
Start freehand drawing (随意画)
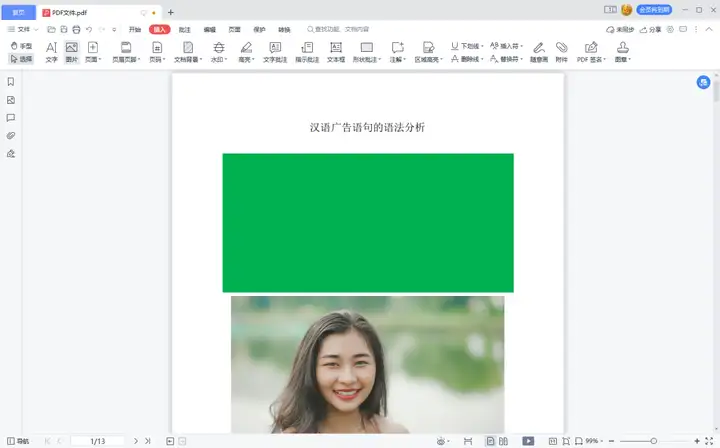coord(539,52)
